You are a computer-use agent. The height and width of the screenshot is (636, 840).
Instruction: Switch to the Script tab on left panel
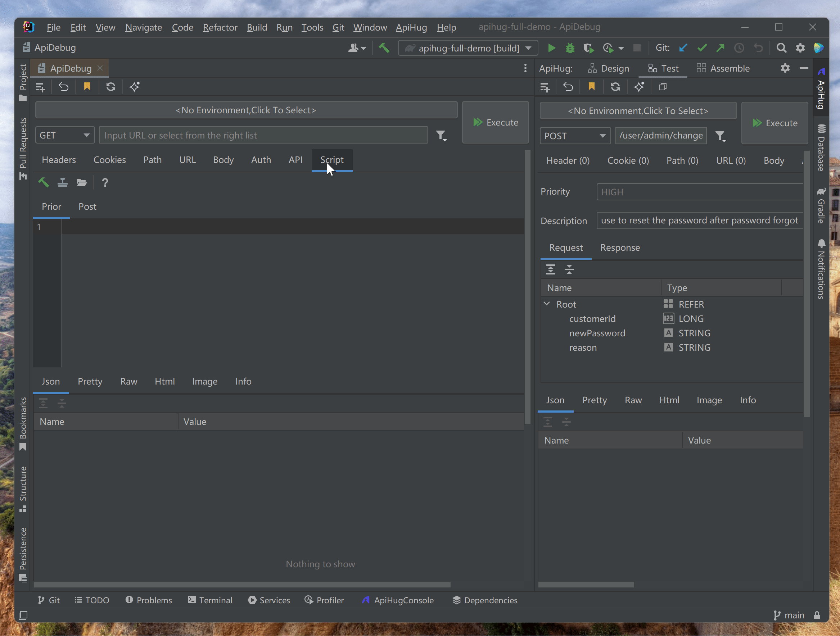(331, 159)
